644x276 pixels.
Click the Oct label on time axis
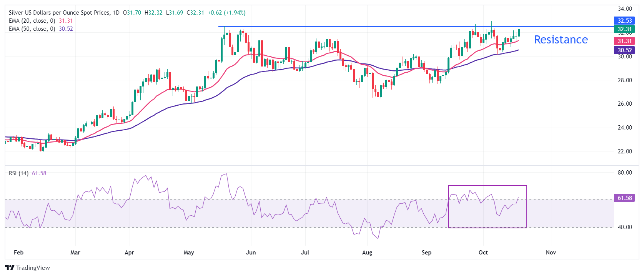[x=483, y=253]
